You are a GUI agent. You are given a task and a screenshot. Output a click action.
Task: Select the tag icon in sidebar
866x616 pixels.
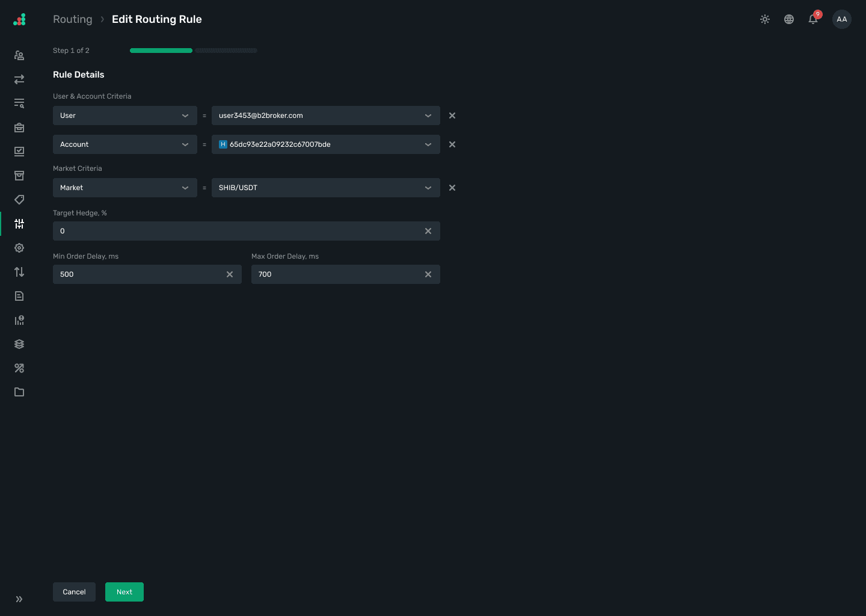[19, 200]
